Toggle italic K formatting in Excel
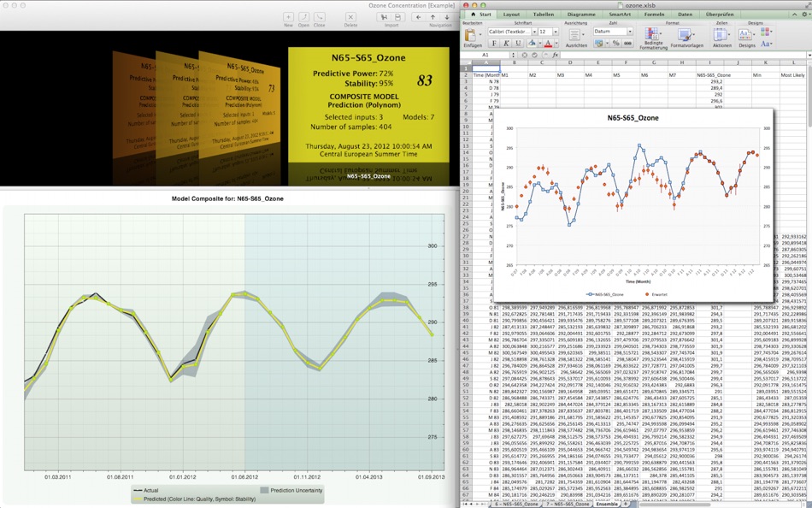812x508 pixels. [507, 43]
